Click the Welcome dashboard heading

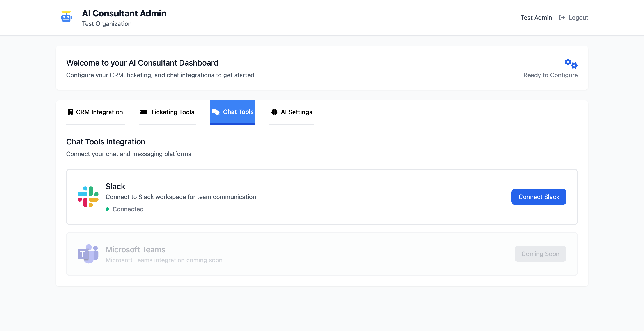142,63
